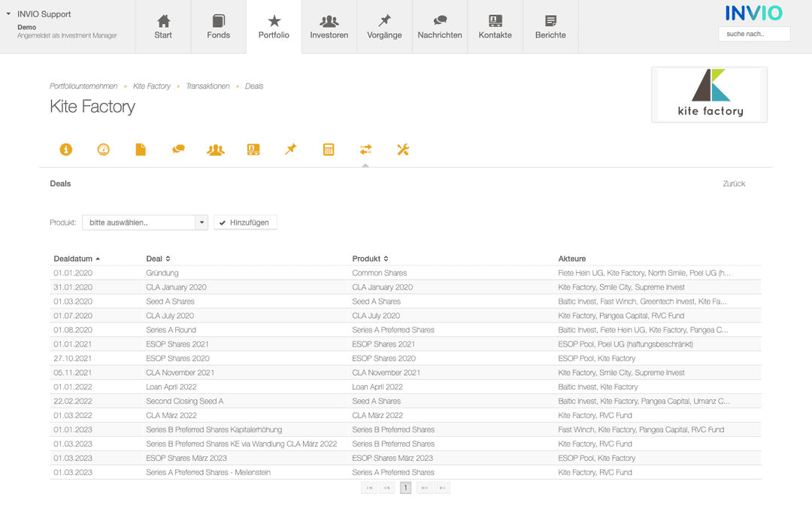812x509 pixels.
Task: Open the info icon tab
Action: pos(66,150)
